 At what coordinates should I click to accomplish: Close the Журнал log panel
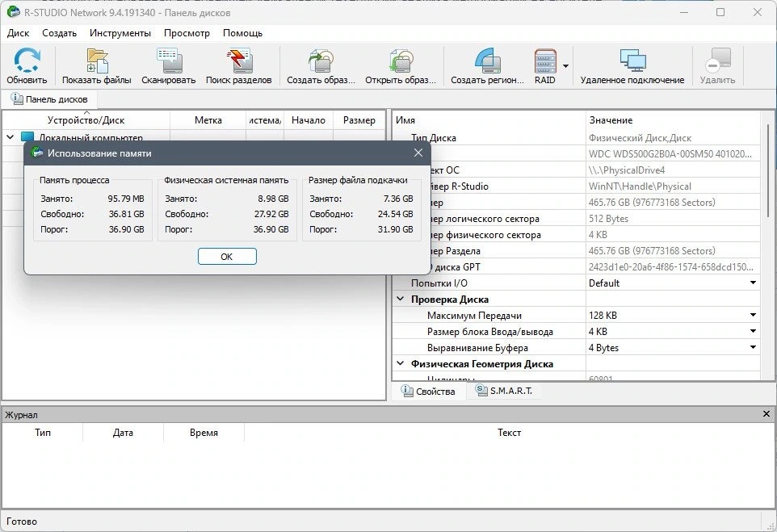coord(766,413)
